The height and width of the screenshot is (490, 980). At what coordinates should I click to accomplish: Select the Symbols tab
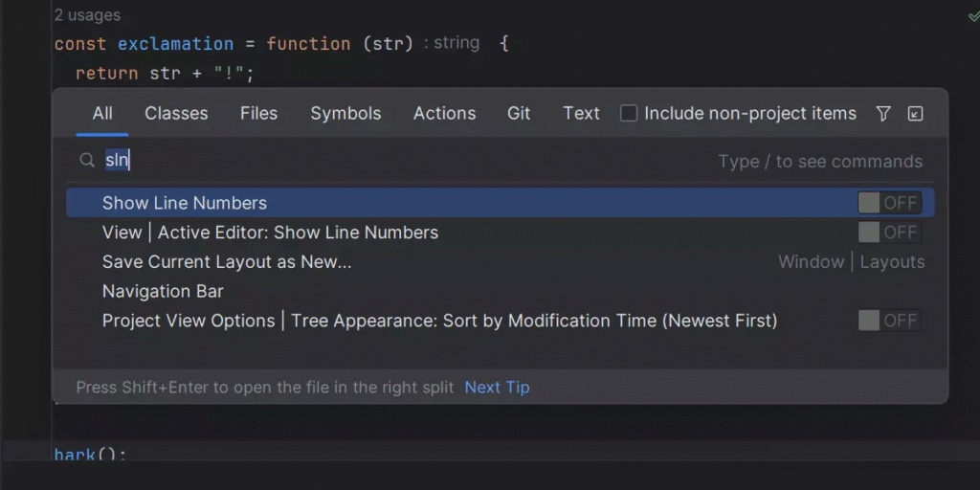[x=345, y=114]
